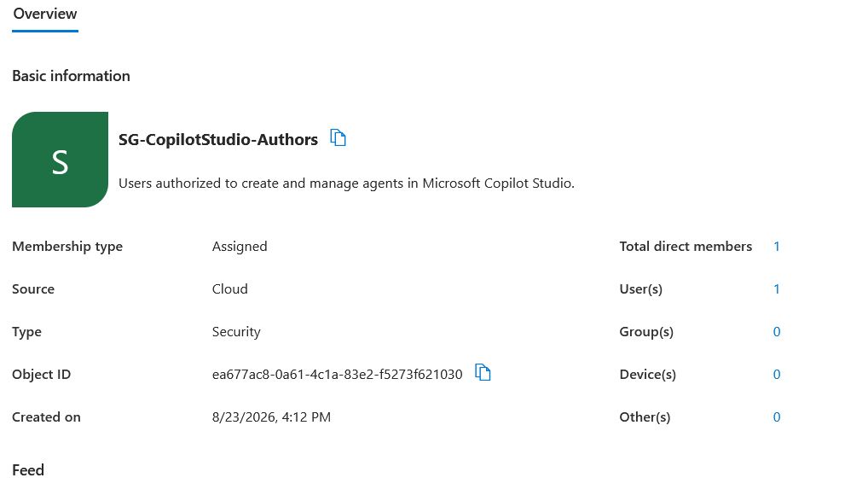Click the 'Source' label
Image resolution: width=868 pixels, height=501 pixels.
tap(33, 289)
